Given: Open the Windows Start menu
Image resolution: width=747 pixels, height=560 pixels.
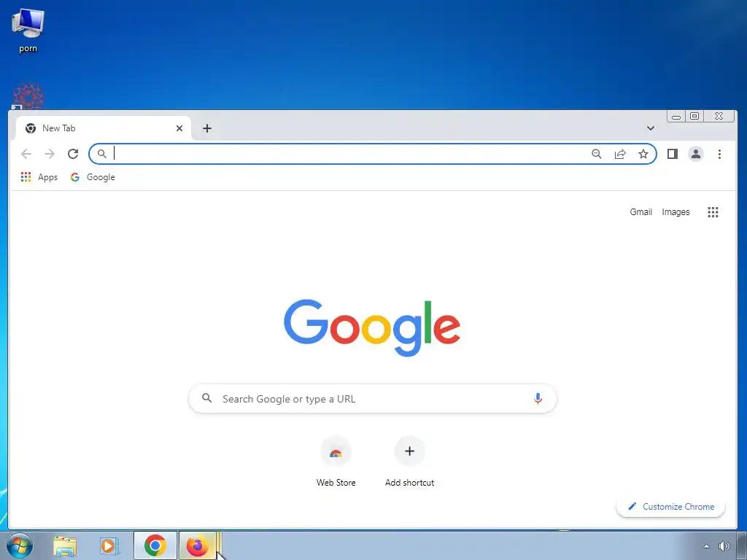Looking at the screenshot, I should (x=20, y=545).
